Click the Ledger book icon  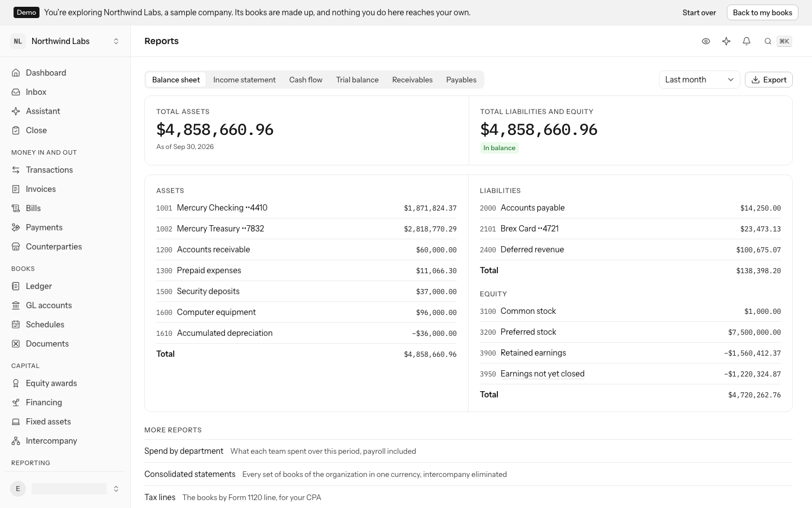16,286
